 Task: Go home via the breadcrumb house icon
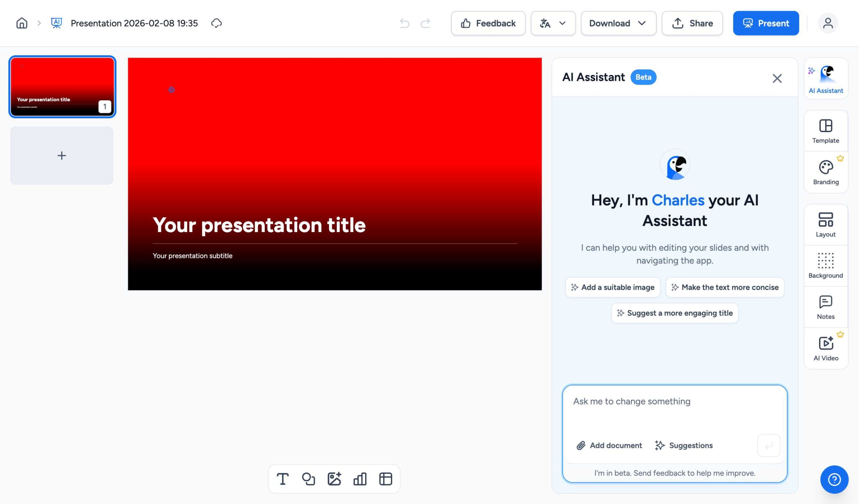(x=21, y=23)
